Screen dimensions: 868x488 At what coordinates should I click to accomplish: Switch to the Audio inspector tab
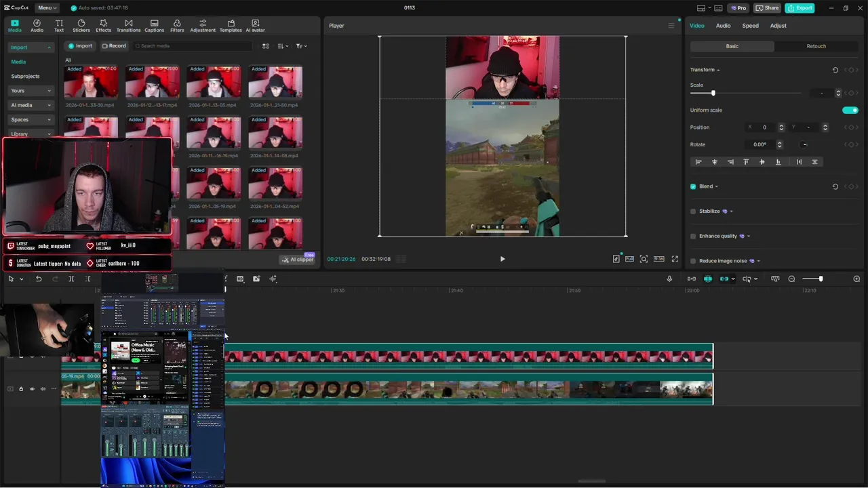(724, 26)
